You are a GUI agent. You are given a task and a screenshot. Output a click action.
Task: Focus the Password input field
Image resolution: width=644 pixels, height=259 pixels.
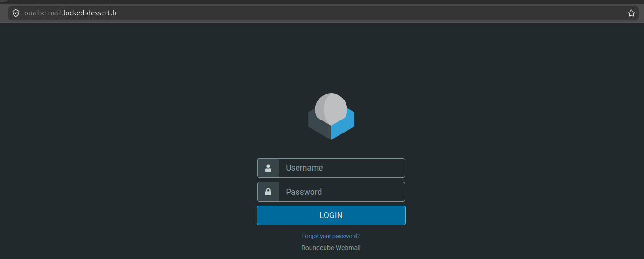342,192
